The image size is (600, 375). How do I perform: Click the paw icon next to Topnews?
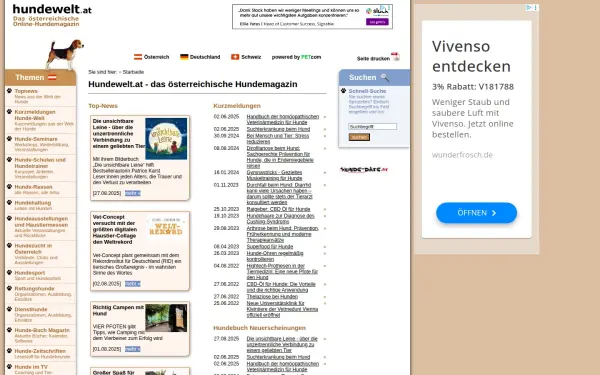[9, 91]
